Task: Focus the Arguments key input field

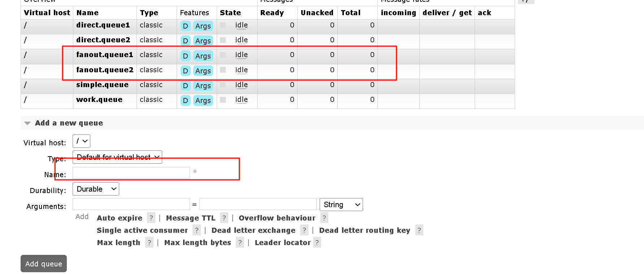Action: pyautogui.click(x=131, y=204)
